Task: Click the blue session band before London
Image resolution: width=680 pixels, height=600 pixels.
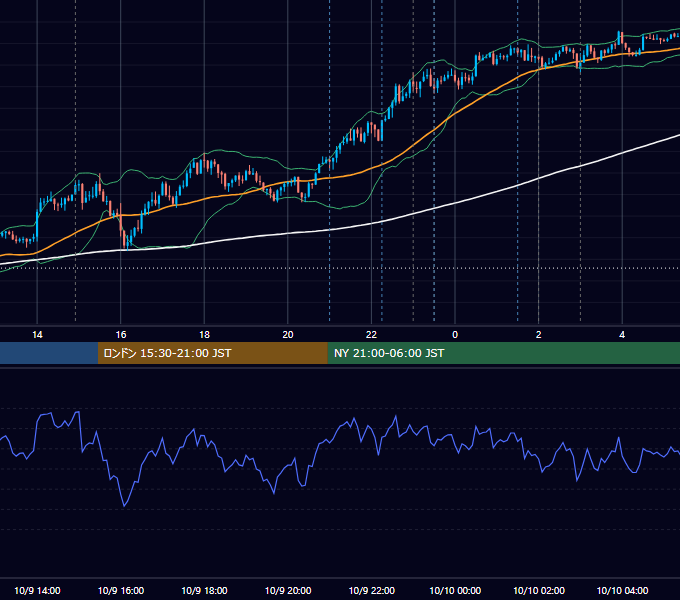Action: (x=49, y=353)
